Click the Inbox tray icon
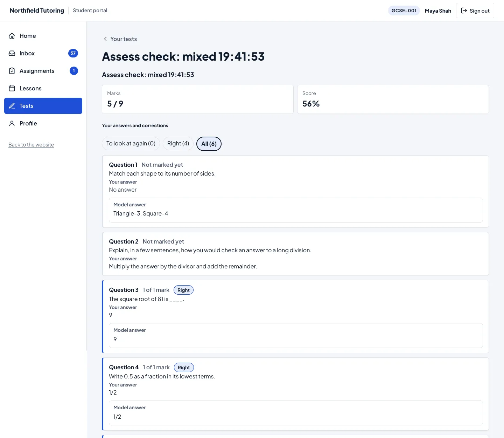 click(x=12, y=53)
